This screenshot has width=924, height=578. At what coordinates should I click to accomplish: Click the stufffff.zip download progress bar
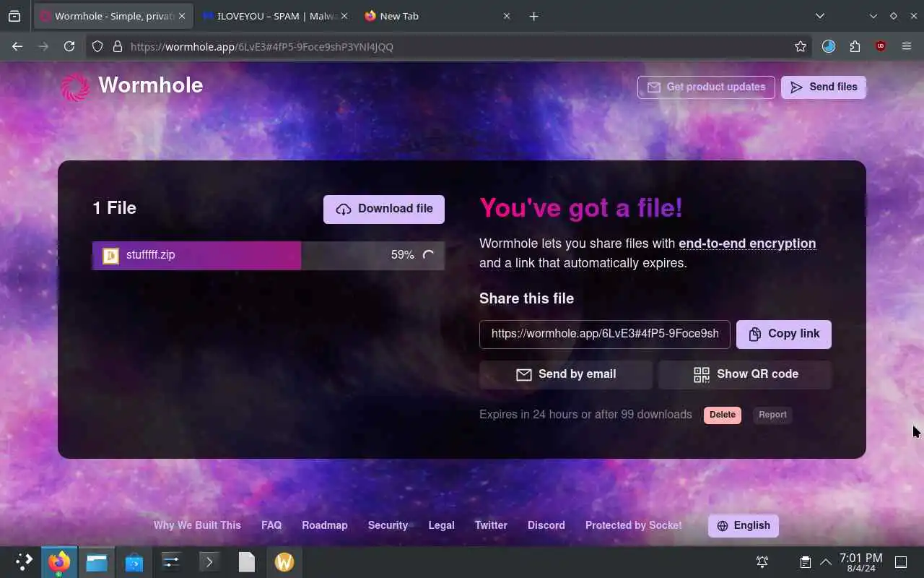coord(269,255)
